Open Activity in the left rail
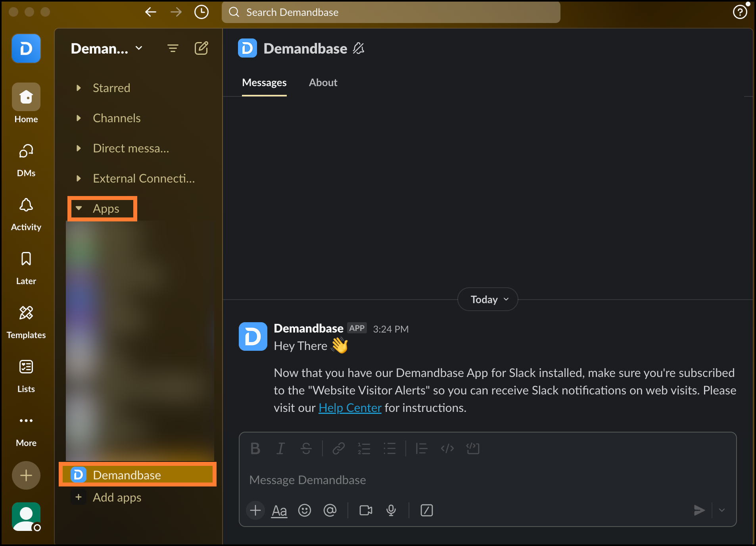This screenshot has height=546, width=756. click(26, 214)
